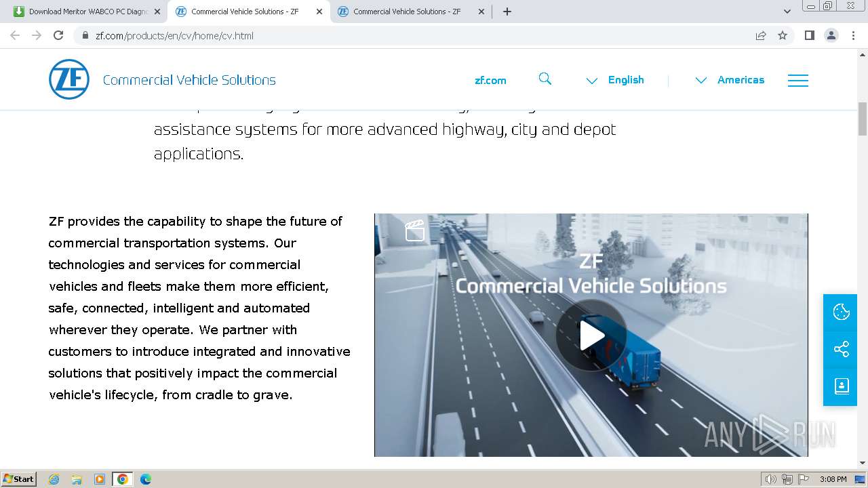Switch to the third Commercial Vehicle Solutions tab
Viewport: 868px width, 488px height.
pyautogui.click(x=410, y=12)
